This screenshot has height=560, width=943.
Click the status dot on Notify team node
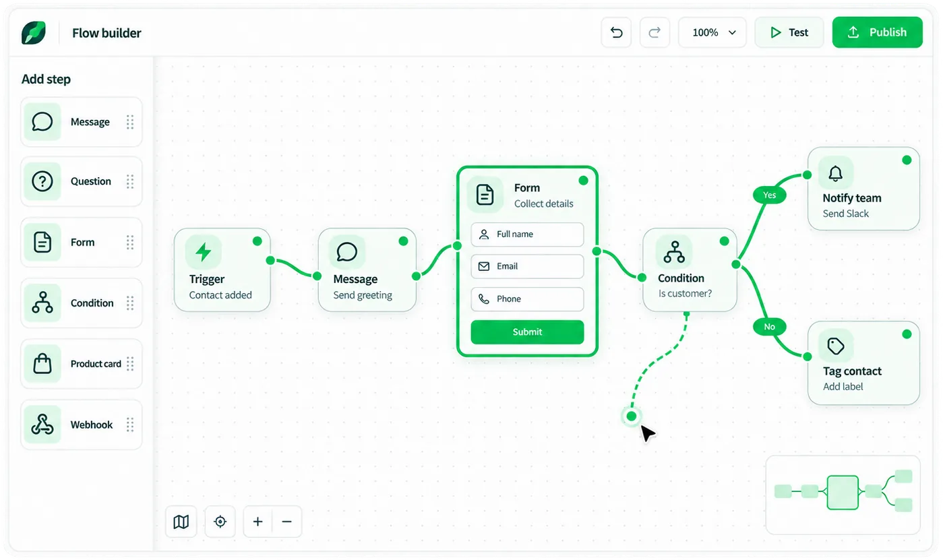907,160
